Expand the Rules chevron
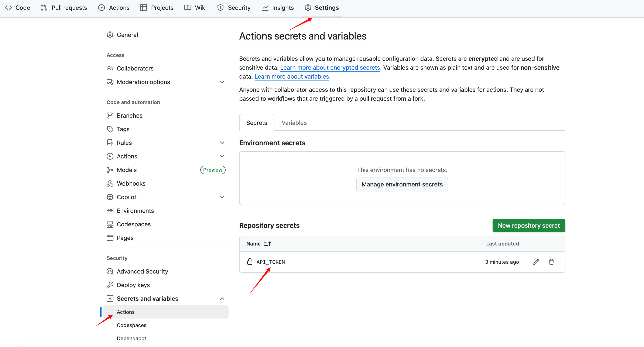 (x=222, y=142)
